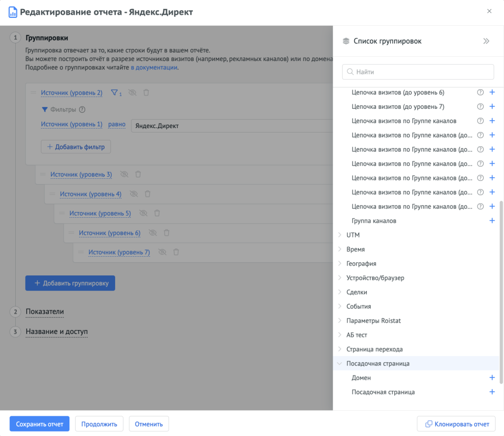504x436 pixels.
Task: Click trash icon for Источник (уровень 7)
Action: 176,252
